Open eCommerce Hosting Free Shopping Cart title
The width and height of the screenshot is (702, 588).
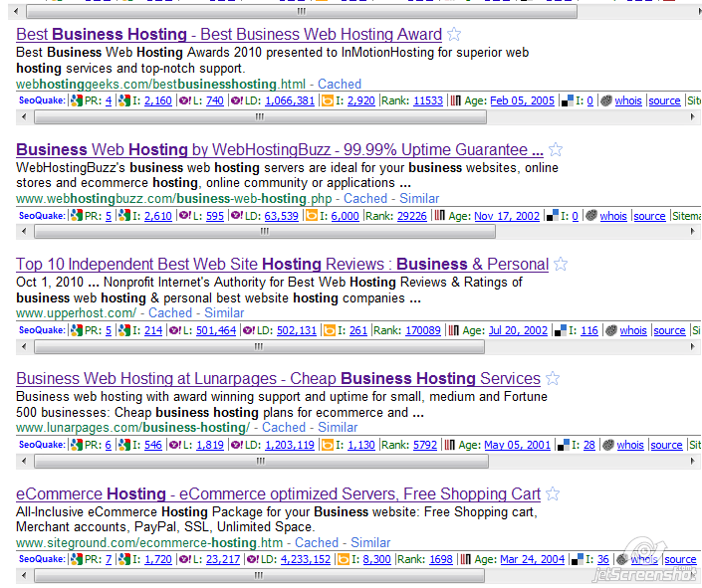(278, 493)
